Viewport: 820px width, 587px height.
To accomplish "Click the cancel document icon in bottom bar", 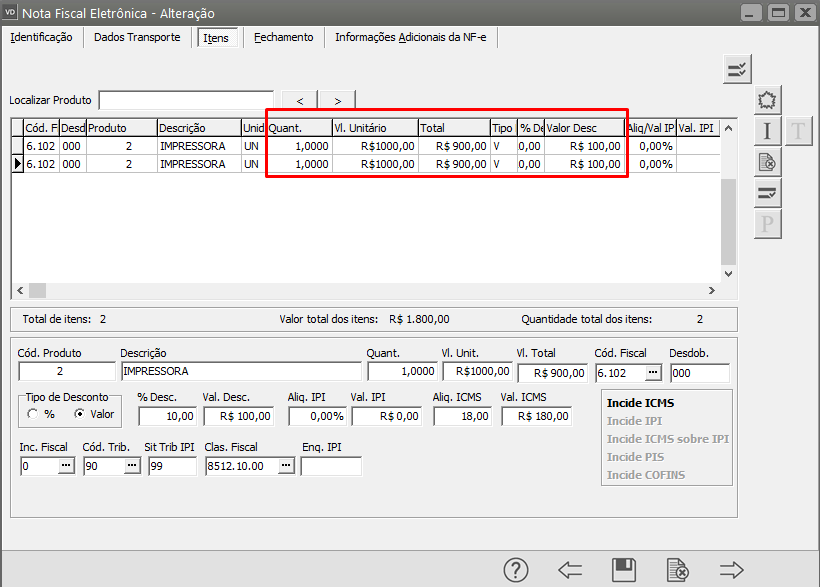I will [677, 570].
